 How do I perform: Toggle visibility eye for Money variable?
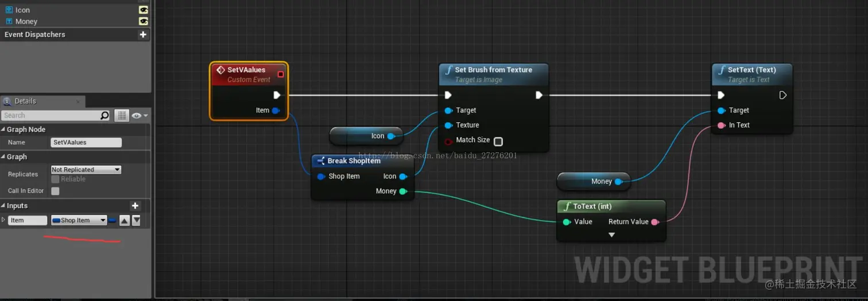144,21
